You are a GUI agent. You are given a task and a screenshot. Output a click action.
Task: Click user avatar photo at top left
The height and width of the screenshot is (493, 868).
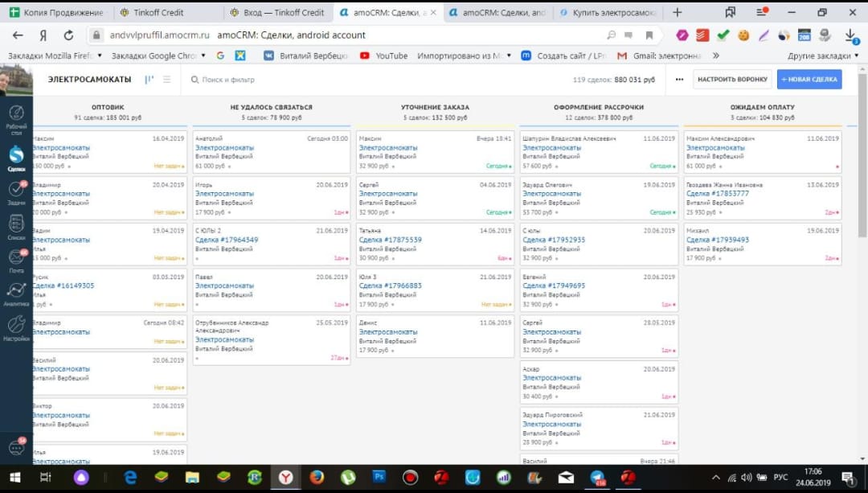coord(16,80)
